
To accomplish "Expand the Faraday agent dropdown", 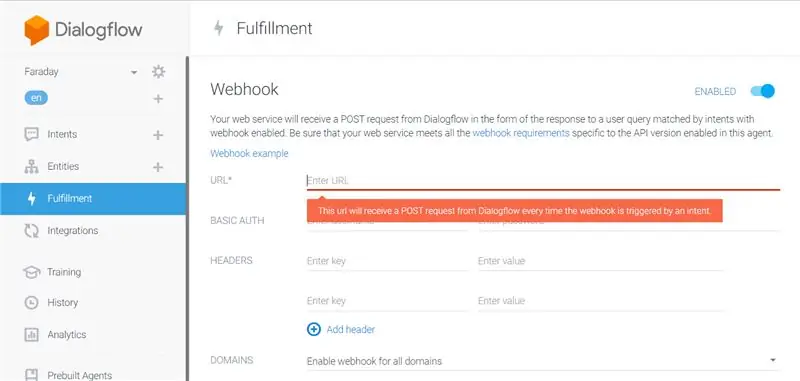I will point(134,72).
